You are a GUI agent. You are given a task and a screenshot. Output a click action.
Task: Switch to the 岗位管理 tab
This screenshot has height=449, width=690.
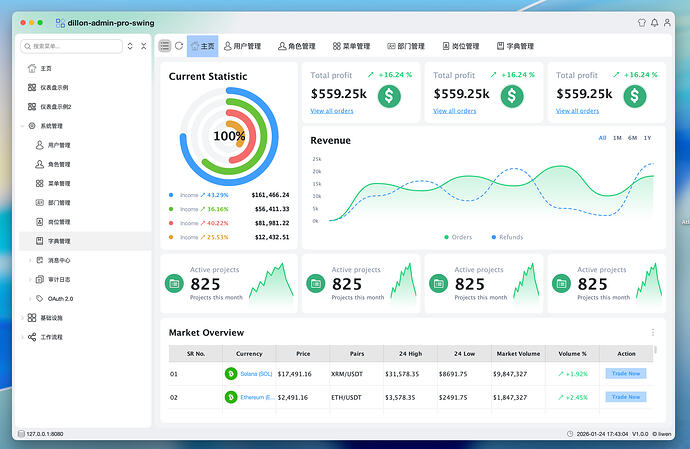coord(460,46)
